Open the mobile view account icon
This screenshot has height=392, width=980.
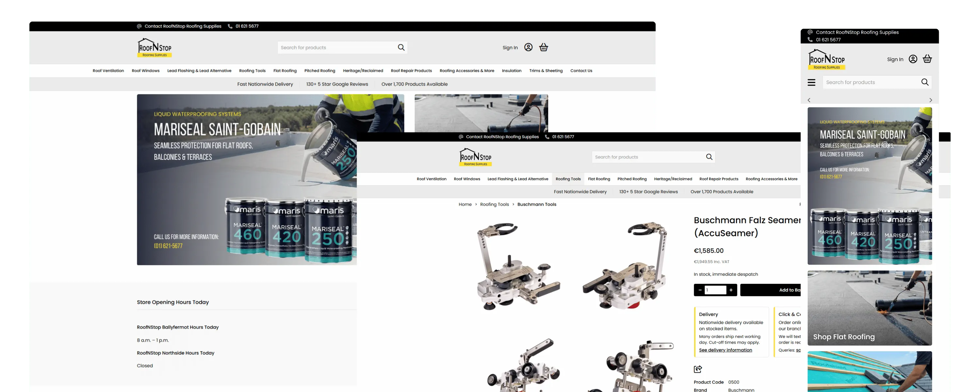coord(913,59)
